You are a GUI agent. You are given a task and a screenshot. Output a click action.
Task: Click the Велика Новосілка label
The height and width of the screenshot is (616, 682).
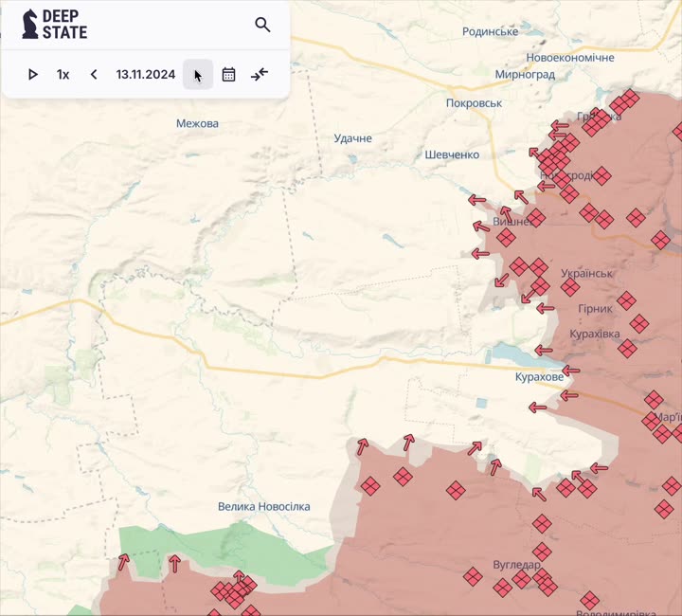point(264,506)
